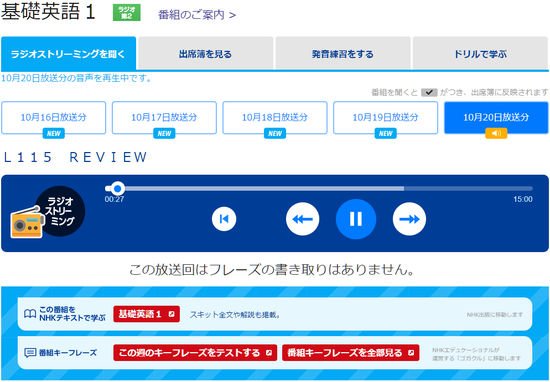Click the NEW badge under 10月17日放送分
Screen dimensions: 550x382
(x=164, y=133)
